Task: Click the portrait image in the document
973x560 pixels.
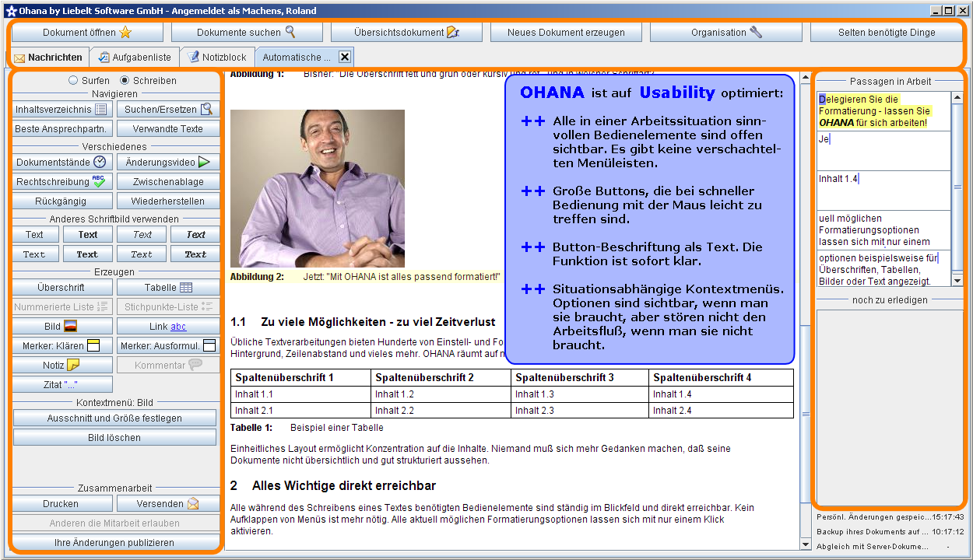Action: (318, 188)
